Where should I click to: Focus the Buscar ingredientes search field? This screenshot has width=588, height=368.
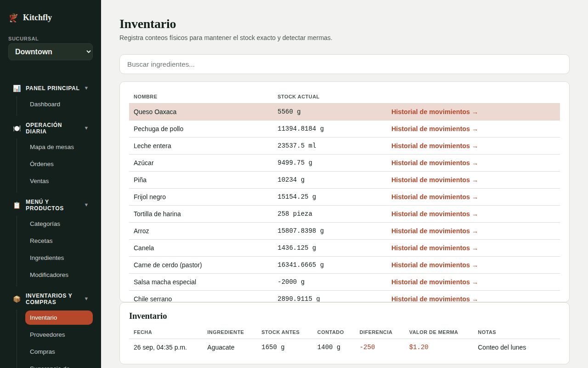345,64
